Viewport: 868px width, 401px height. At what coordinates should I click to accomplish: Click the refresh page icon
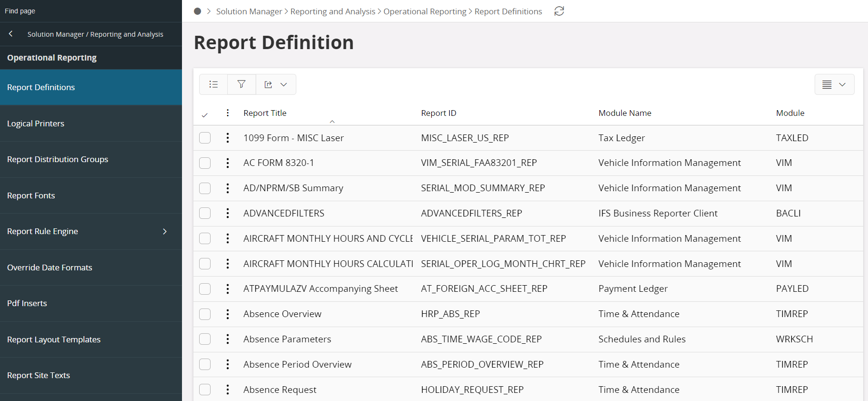(559, 11)
